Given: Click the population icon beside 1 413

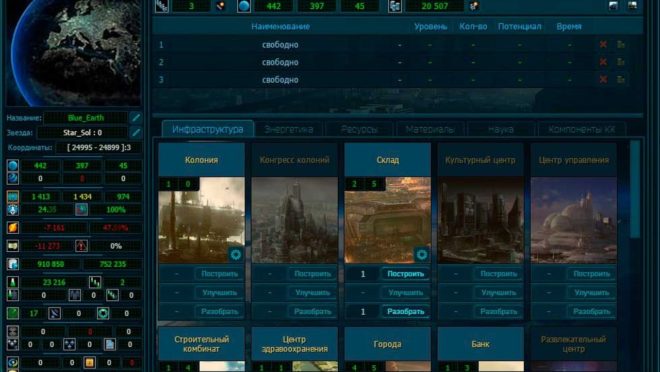Looking at the screenshot, I should (13, 197).
